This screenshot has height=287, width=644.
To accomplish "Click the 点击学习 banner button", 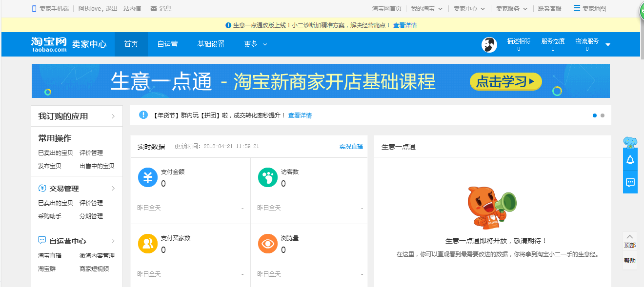I will (505, 81).
